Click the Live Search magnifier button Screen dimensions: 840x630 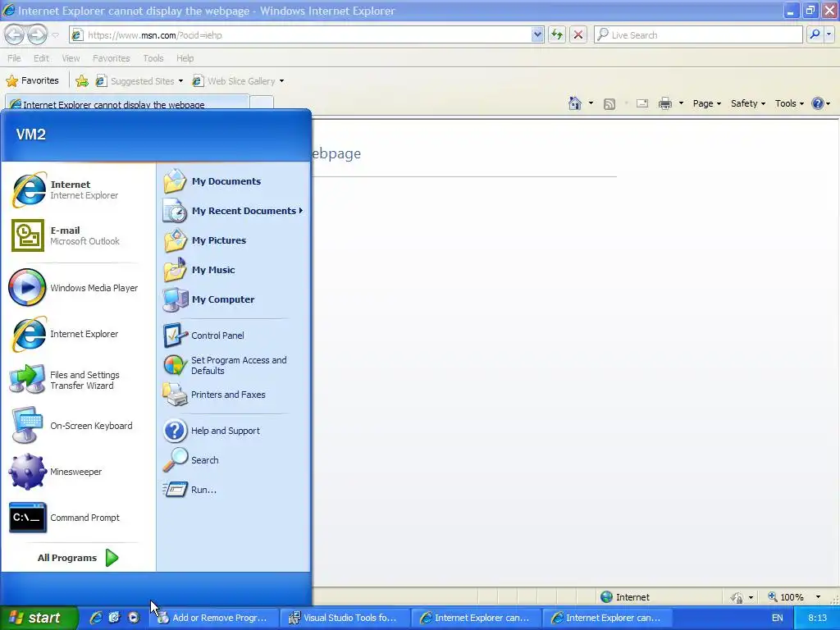(815, 34)
